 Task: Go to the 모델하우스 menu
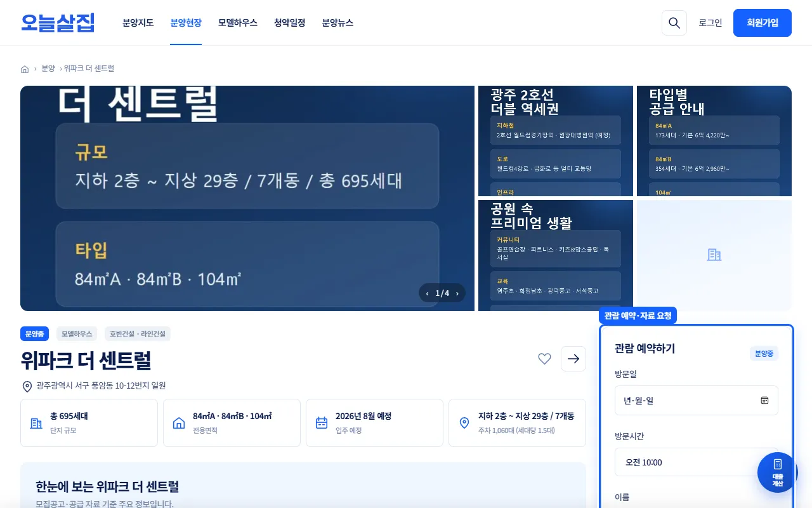click(x=238, y=23)
